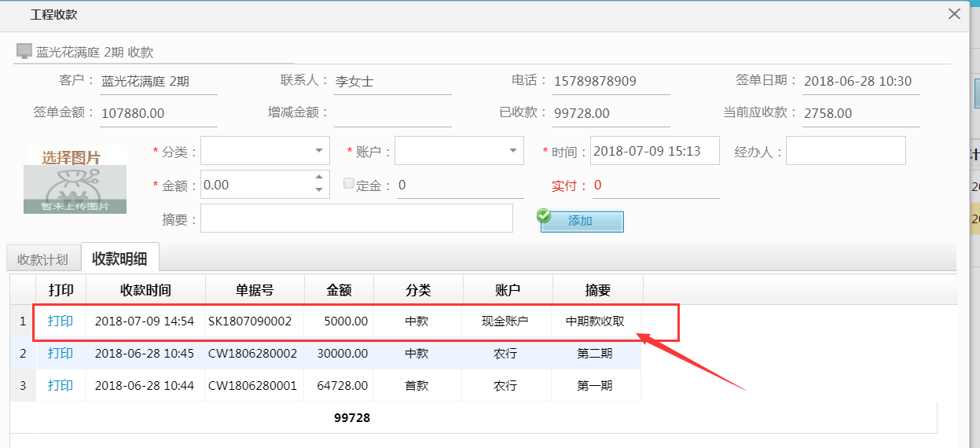Select the 收款明细 tab
Screen dimensions: 980x448
(119, 259)
